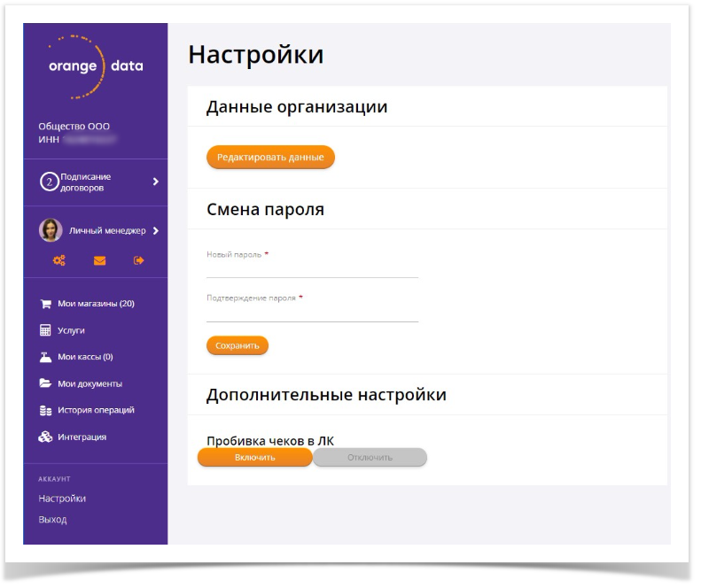Expand the Подписание договоров chevron
This screenshot has width=701, height=588.
pyautogui.click(x=156, y=182)
